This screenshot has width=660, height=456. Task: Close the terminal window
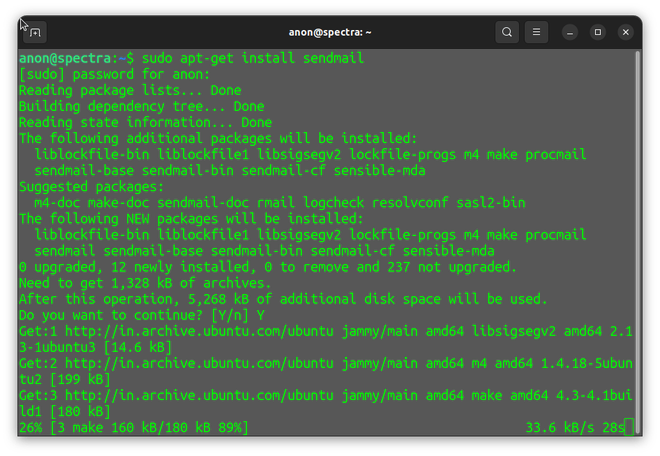pyautogui.click(x=625, y=32)
